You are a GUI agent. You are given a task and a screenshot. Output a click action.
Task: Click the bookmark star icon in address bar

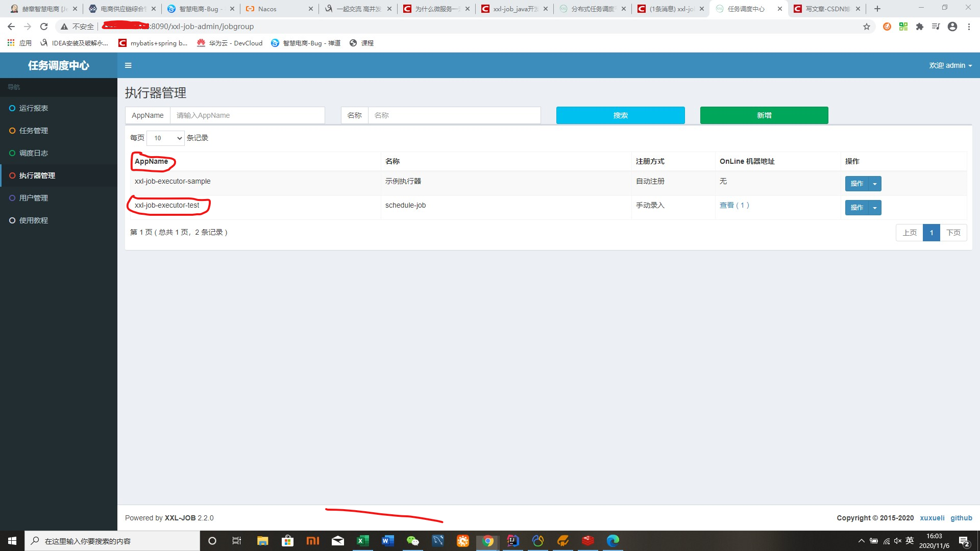[x=866, y=27]
